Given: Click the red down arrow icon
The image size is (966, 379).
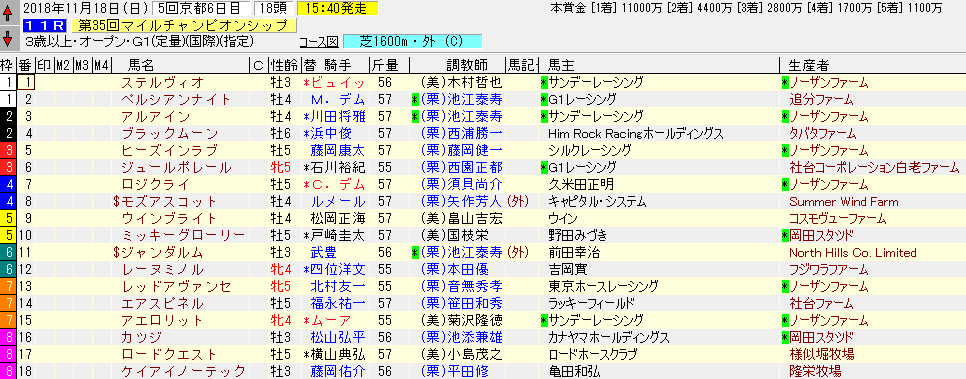Looking at the screenshot, I should (8, 39).
